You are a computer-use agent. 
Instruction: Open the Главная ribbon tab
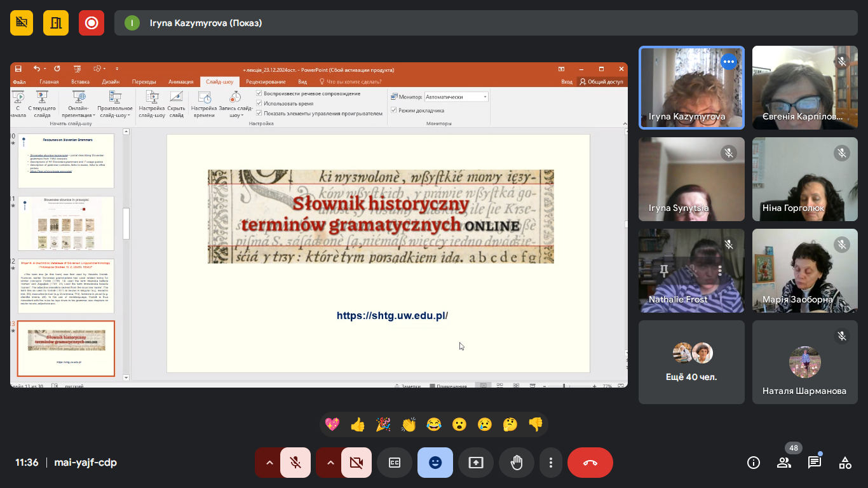coord(49,81)
